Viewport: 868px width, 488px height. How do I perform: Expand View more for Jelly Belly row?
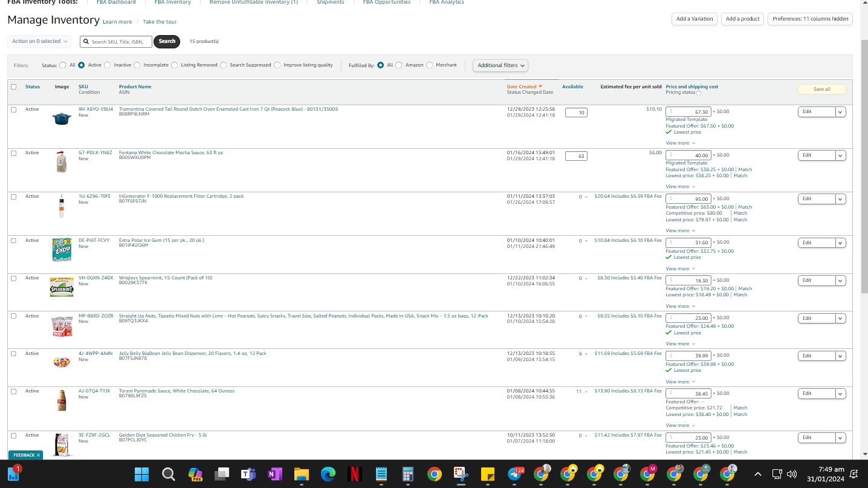pos(681,382)
